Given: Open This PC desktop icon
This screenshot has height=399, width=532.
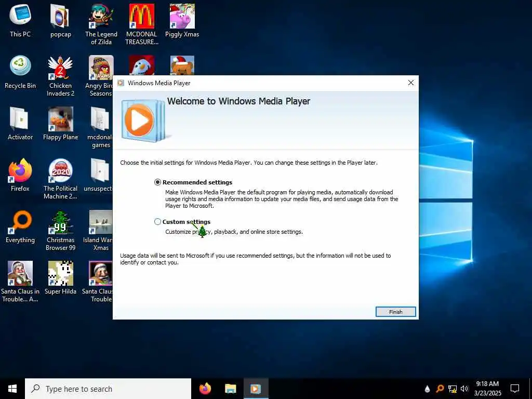Looking at the screenshot, I should coord(20,20).
